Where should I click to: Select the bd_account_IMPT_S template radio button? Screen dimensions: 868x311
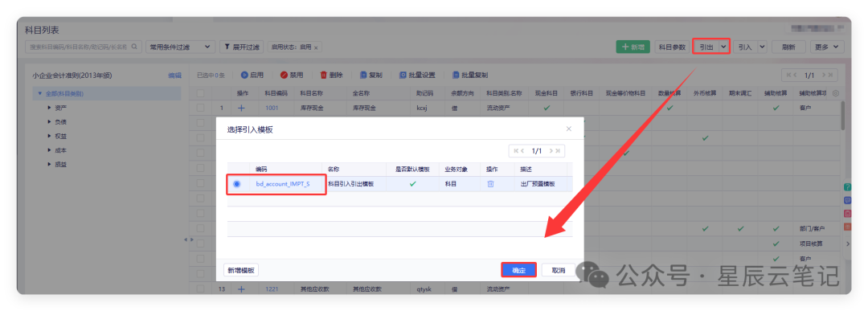tap(237, 184)
